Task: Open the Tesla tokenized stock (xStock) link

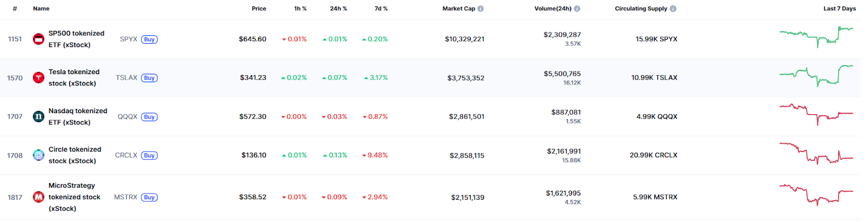Action: point(74,77)
